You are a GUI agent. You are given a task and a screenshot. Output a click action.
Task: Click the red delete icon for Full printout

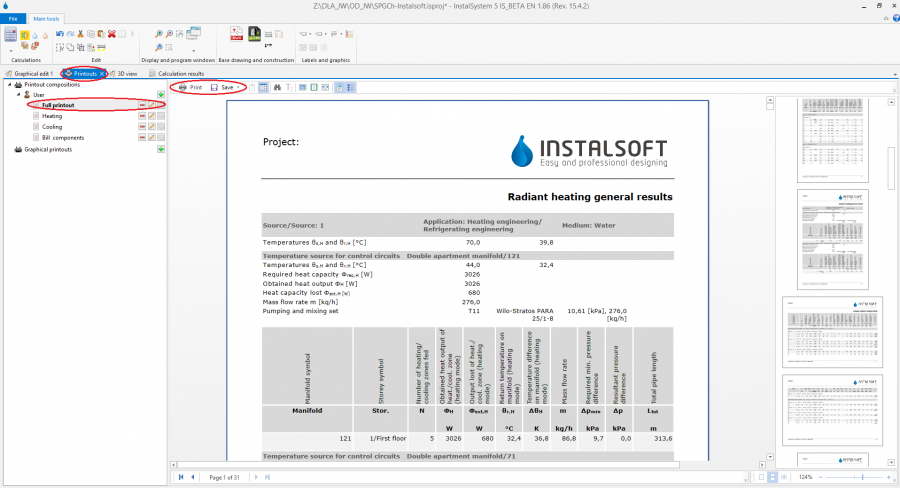click(x=142, y=105)
